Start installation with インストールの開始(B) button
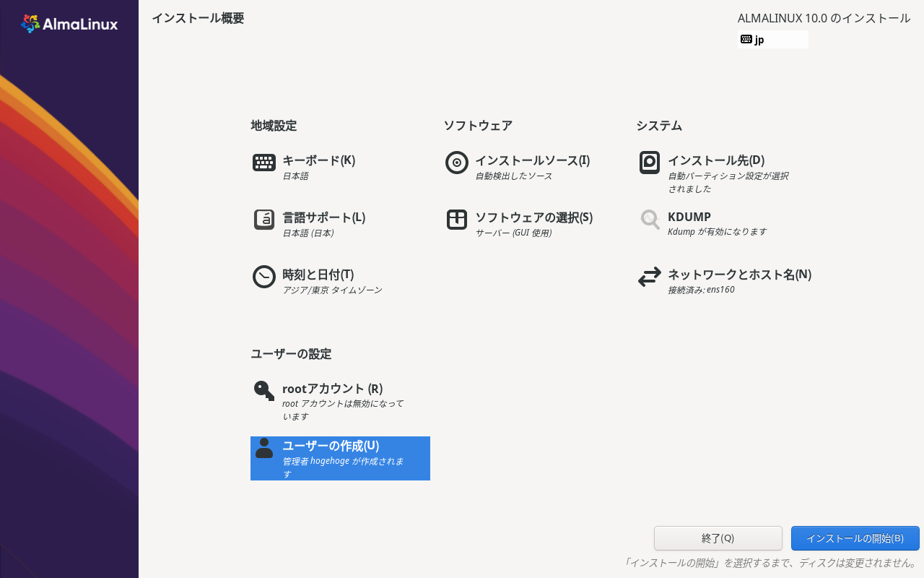924x578 pixels. (855, 538)
